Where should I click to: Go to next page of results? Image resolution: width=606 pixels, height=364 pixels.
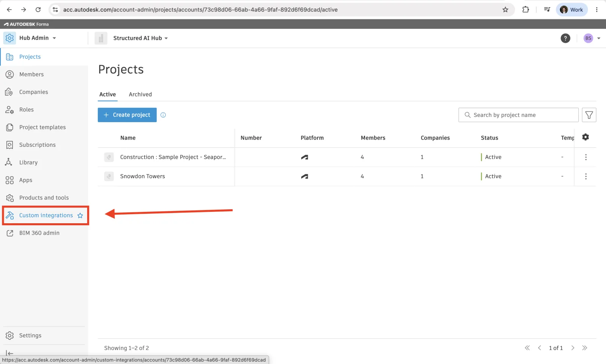click(x=573, y=348)
